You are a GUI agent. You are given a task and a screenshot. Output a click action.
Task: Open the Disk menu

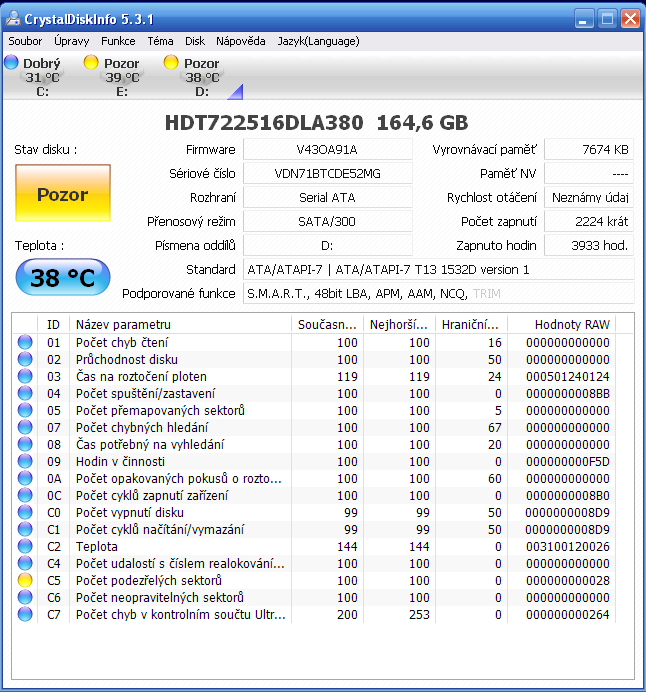click(x=195, y=41)
